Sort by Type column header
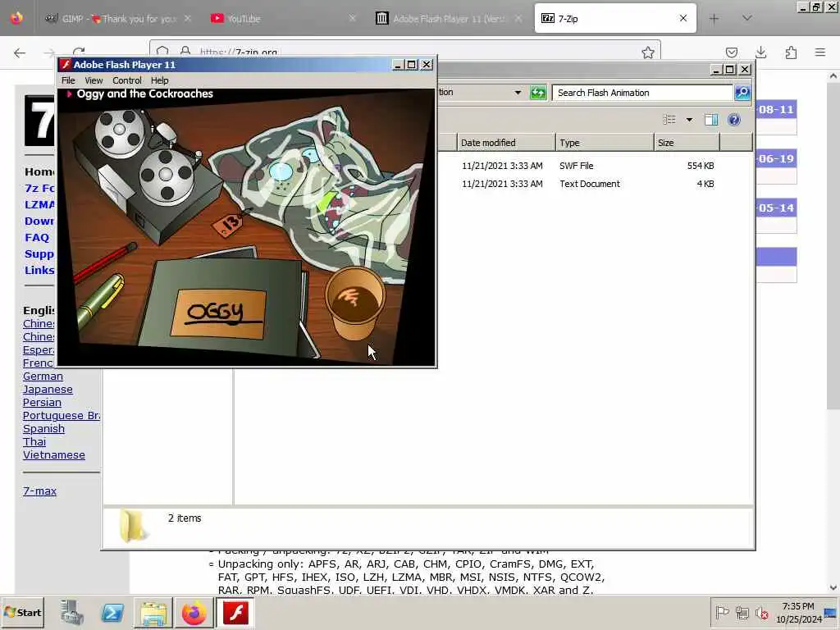 pos(605,143)
